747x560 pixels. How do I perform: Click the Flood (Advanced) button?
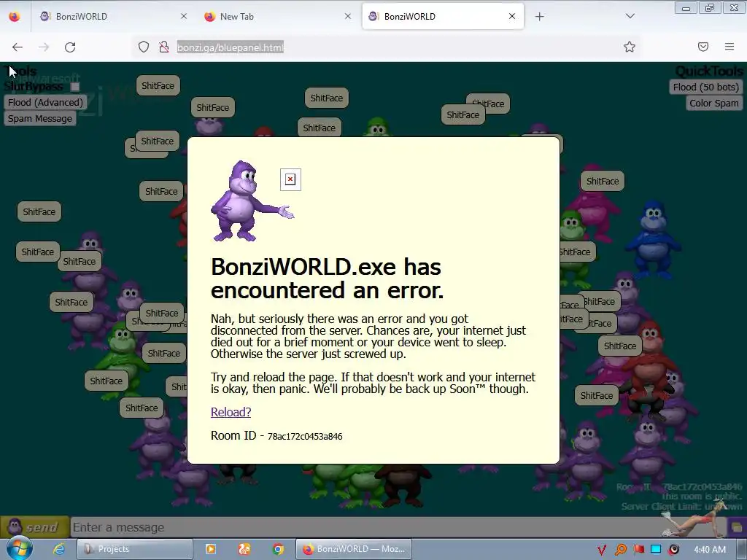[45, 102]
